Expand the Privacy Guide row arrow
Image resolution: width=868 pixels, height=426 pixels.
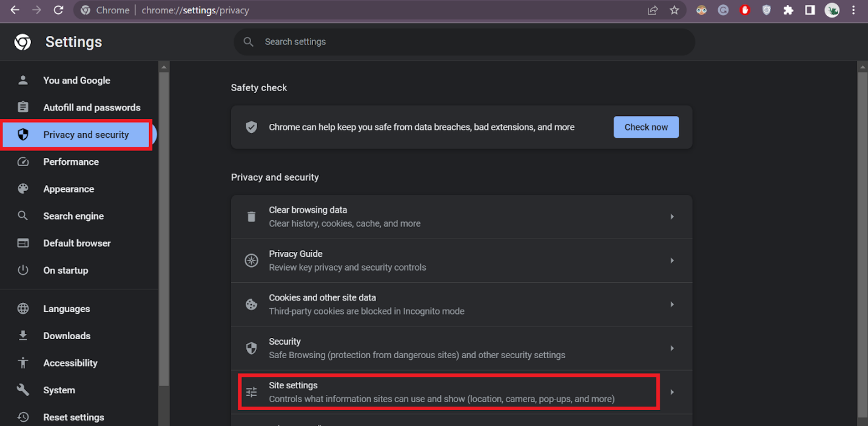coord(672,260)
